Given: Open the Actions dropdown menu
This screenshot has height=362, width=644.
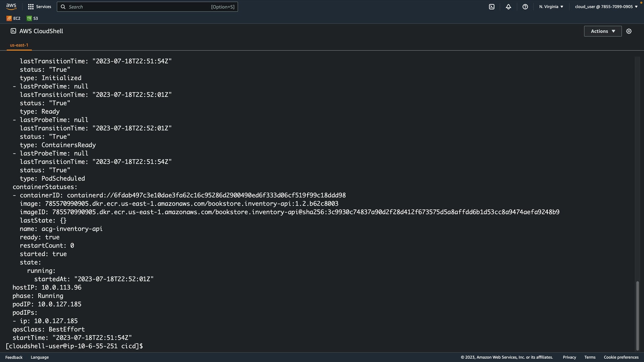Looking at the screenshot, I should (602, 31).
